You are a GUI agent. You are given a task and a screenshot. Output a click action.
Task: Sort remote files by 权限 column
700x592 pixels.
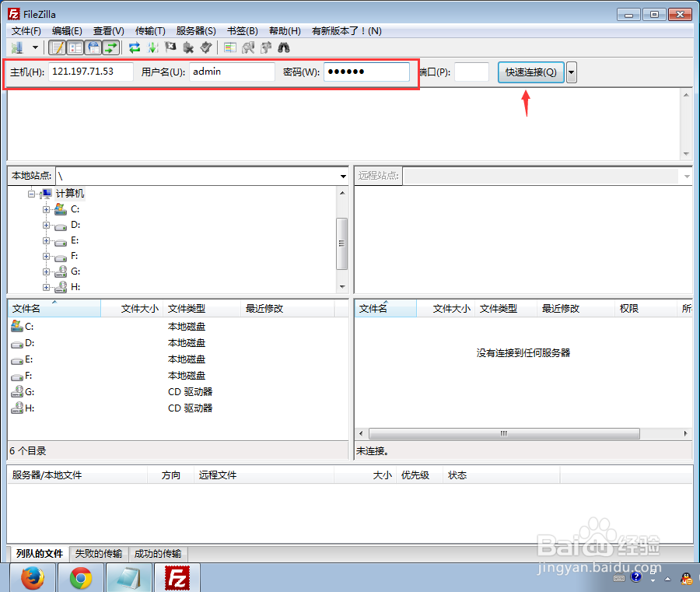coord(646,309)
